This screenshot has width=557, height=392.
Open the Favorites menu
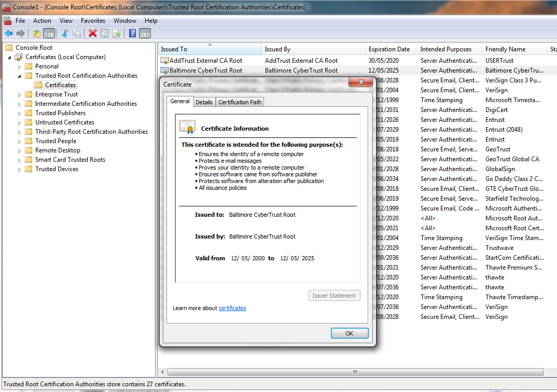93,21
